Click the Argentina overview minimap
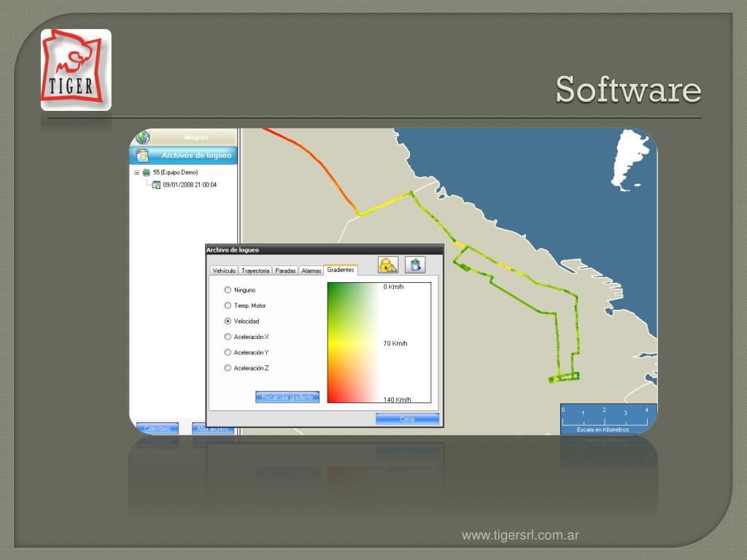747x560 pixels. point(630,161)
